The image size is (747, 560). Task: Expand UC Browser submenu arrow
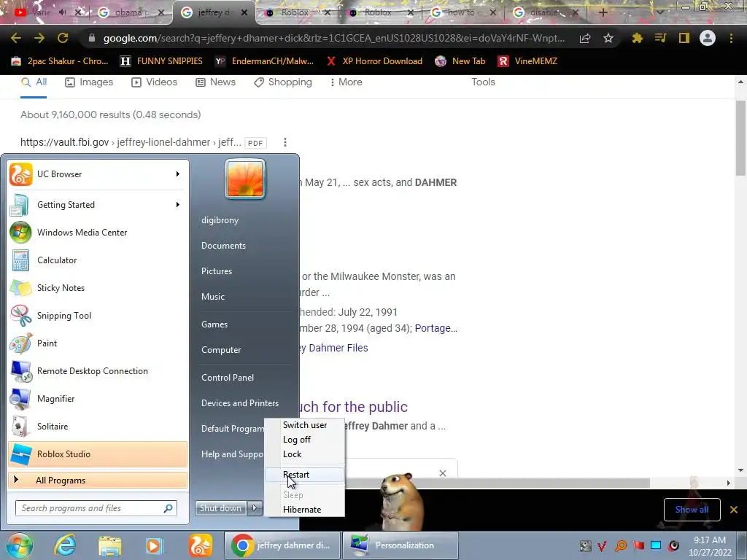(x=178, y=174)
